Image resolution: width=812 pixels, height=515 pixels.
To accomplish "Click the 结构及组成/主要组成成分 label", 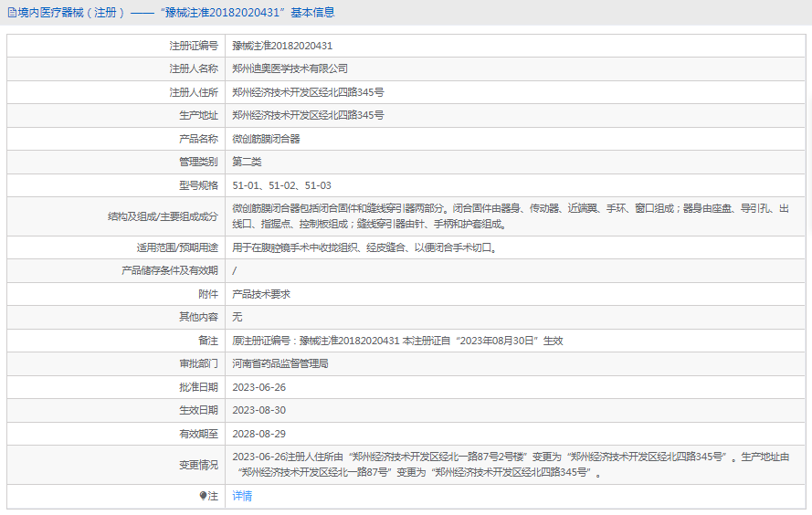I will coord(163,216).
